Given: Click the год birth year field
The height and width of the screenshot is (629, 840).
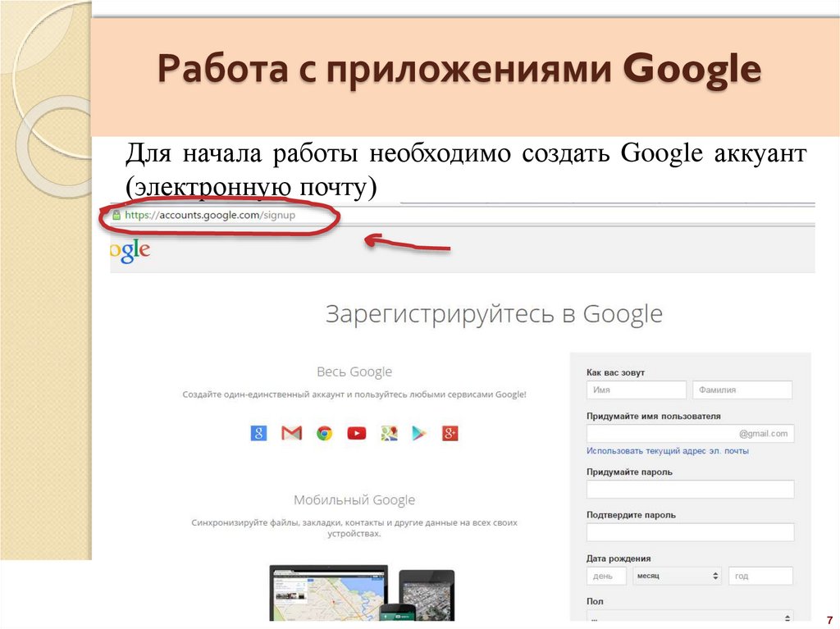Looking at the screenshot, I should pos(760,576).
